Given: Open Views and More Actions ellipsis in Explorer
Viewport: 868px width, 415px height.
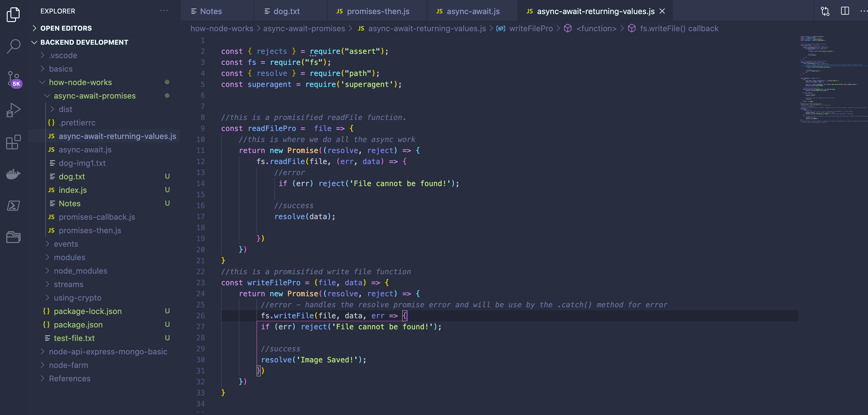Looking at the screenshot, I should [164, 10].
